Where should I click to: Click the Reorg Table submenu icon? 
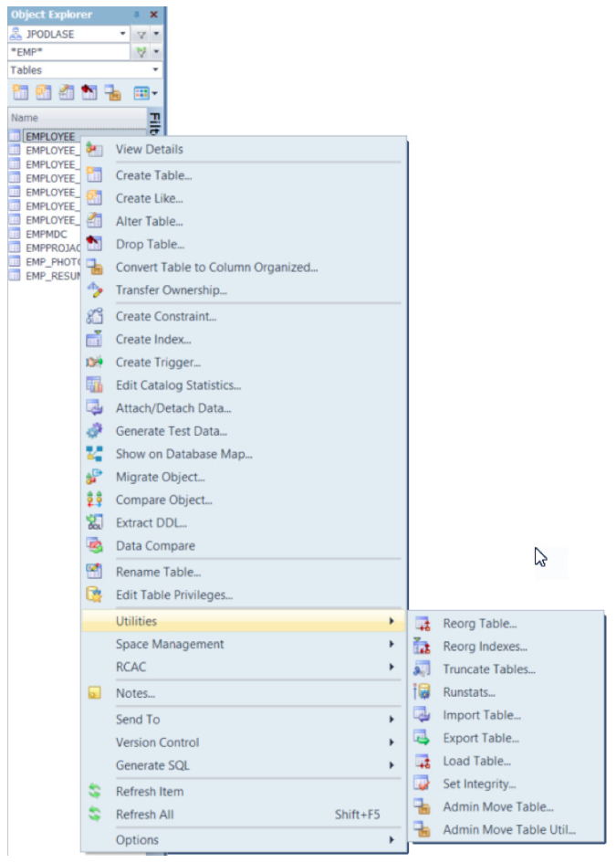(x=422, y=624)
